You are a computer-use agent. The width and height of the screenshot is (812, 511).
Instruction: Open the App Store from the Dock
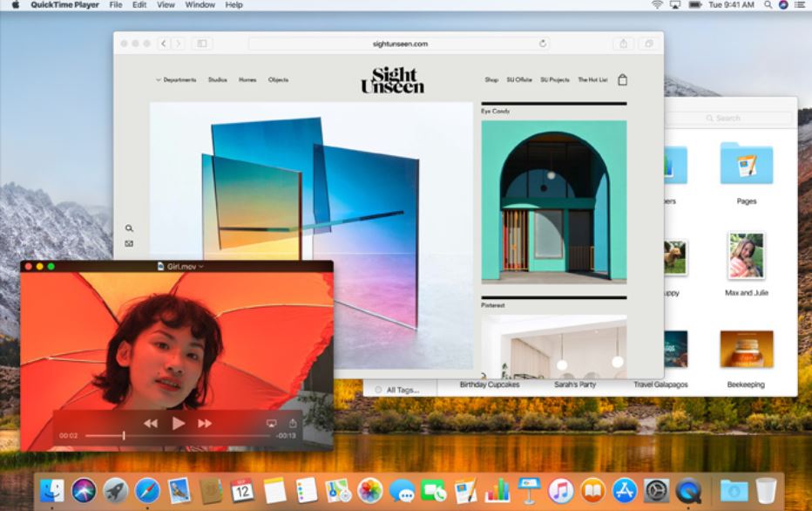tap(625, 490)
